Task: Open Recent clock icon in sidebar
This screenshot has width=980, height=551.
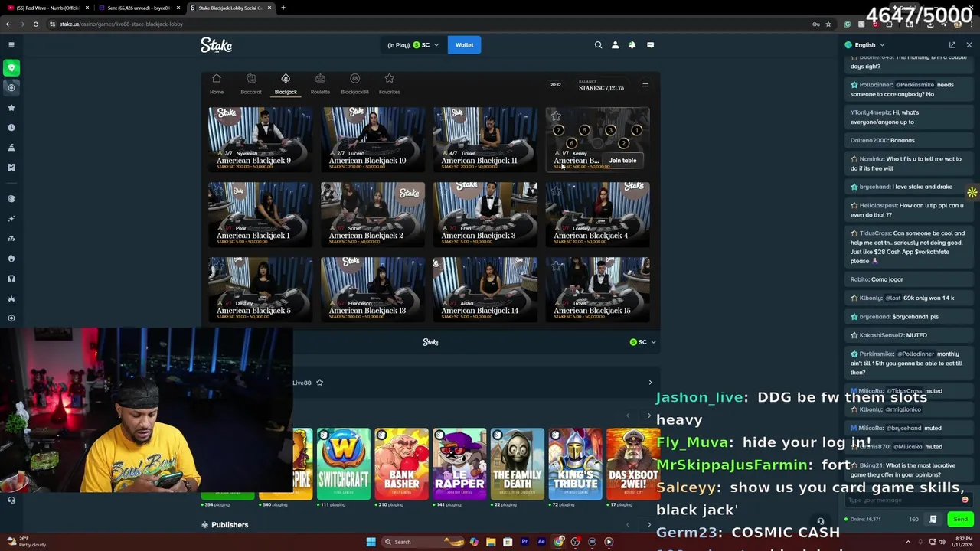Action: (11, 128)
